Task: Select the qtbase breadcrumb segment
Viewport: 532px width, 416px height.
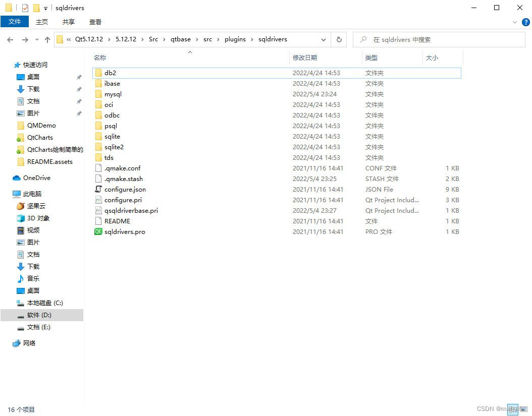Action: 181,39
